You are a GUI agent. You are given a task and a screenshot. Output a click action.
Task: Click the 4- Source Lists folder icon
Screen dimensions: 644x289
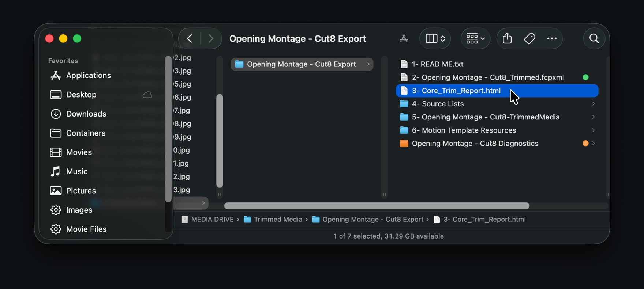(x=404, y=104)
